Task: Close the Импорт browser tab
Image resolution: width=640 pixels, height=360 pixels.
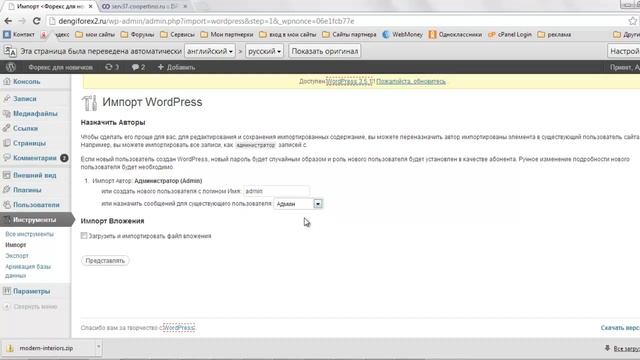Action: 90,7
